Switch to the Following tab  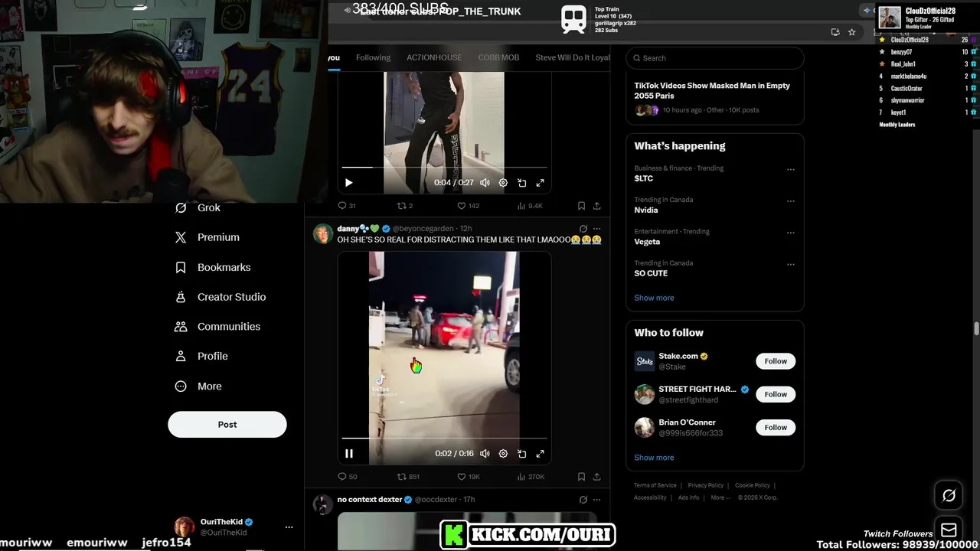point(373,57)
